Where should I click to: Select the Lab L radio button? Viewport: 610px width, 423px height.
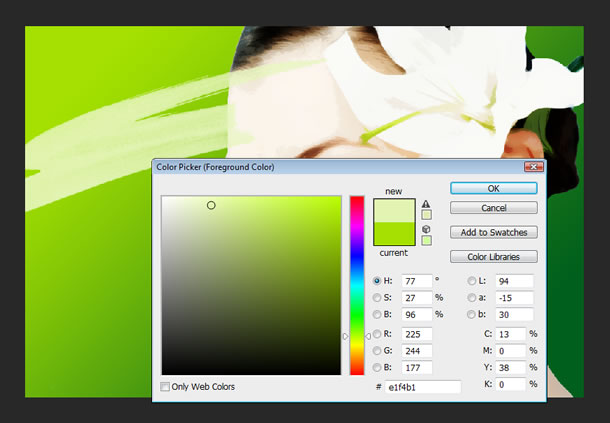(473, 282)
